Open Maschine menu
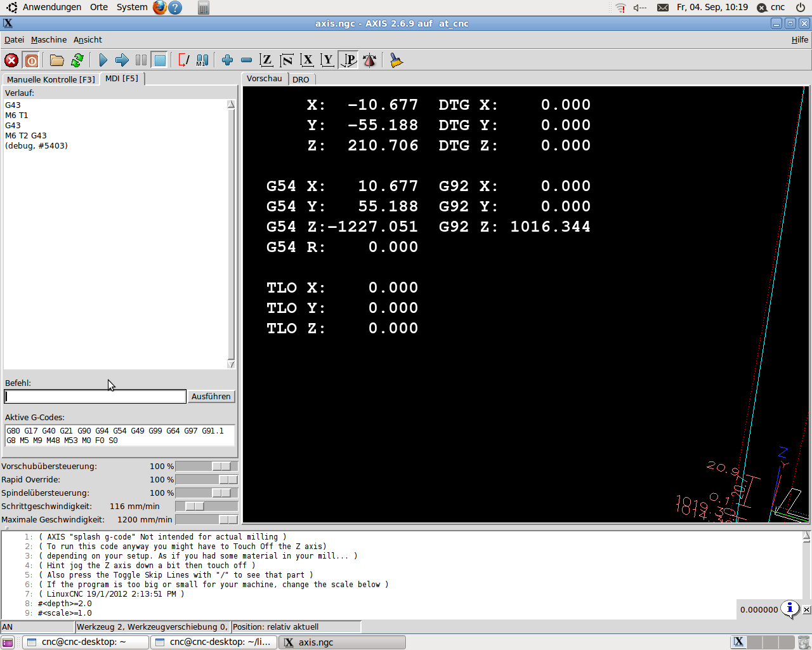Screen dimensions: 812x650 49,39
